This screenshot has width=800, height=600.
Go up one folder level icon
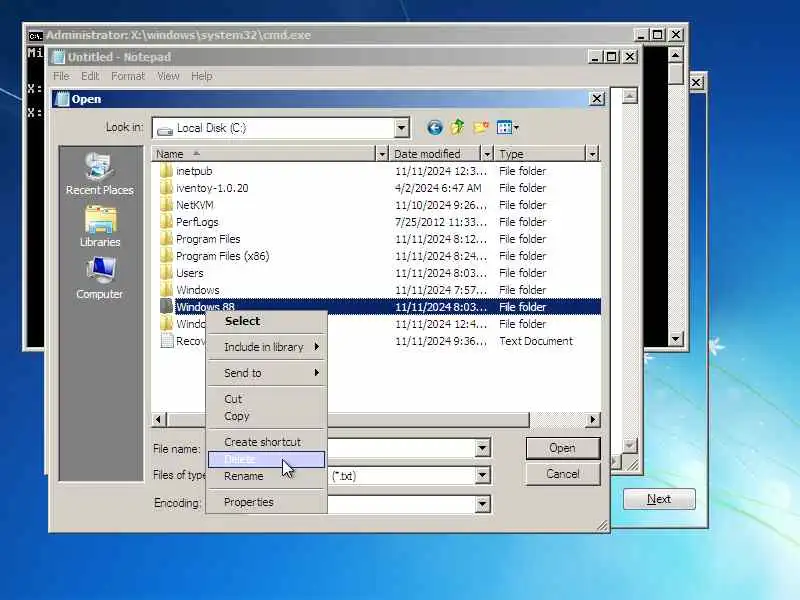[x=457, y=127]
